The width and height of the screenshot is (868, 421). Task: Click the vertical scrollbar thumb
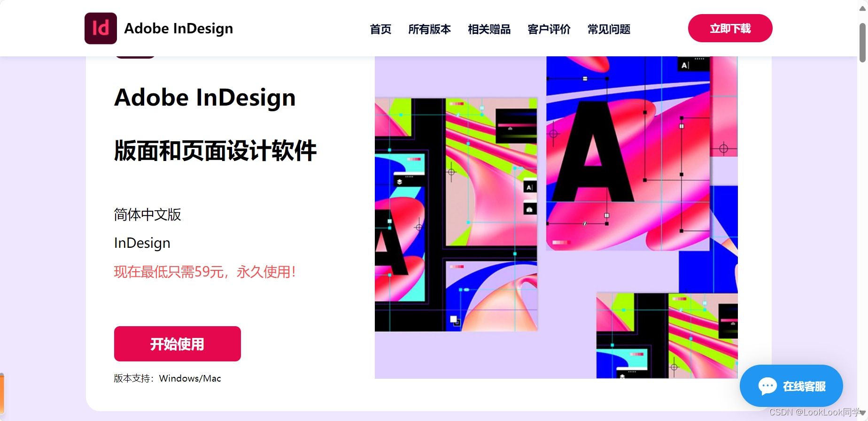862,42
